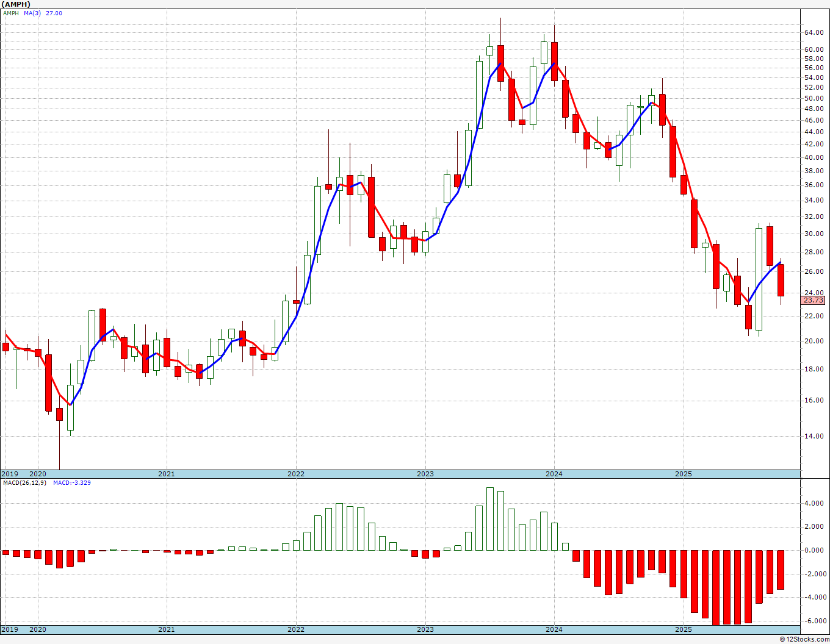Click 2021 on the MACD panel time axis

[167, 629]
